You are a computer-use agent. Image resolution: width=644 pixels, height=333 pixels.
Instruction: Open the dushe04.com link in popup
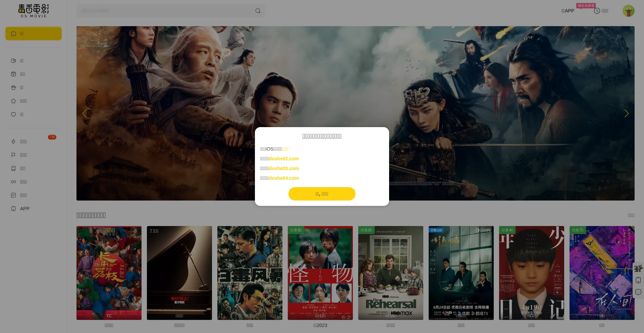284,178
